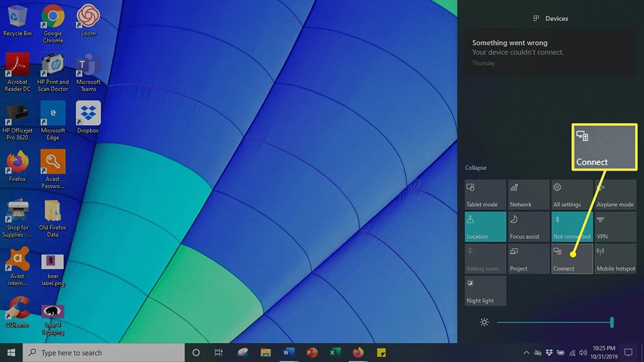Toggle Mobile hotspot tile
This screenshot has height=362, width=644.
[x=615, y=259]
